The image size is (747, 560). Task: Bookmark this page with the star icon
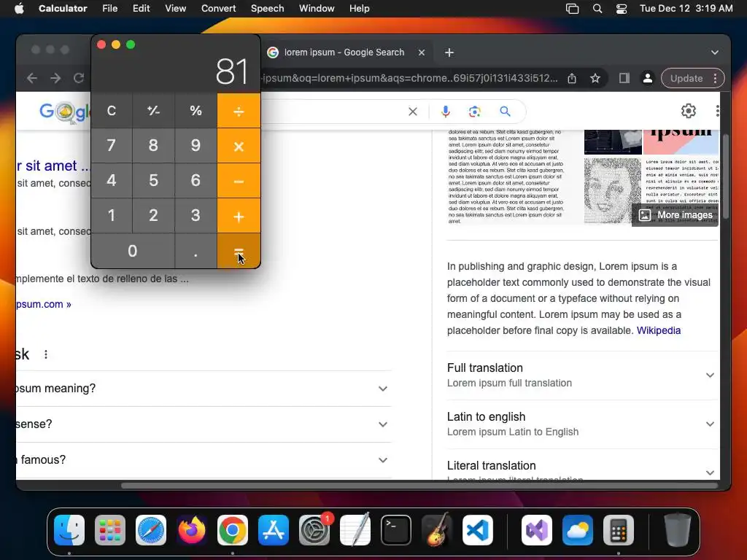coord(595,79)
